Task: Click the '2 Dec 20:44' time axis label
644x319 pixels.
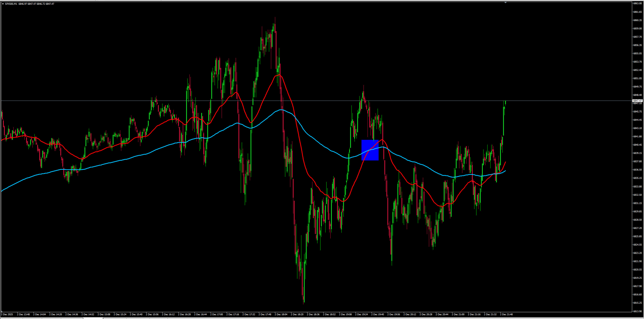Action: (442, 314)
